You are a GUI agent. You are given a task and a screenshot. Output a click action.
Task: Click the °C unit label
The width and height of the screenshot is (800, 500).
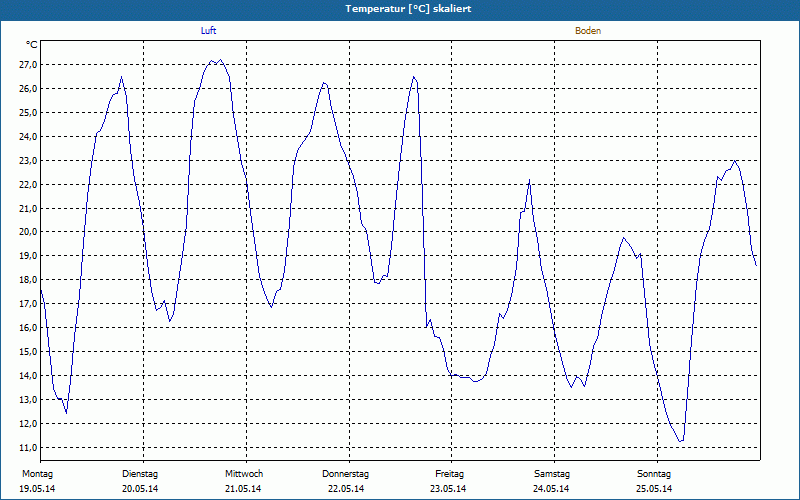(32, 45)
